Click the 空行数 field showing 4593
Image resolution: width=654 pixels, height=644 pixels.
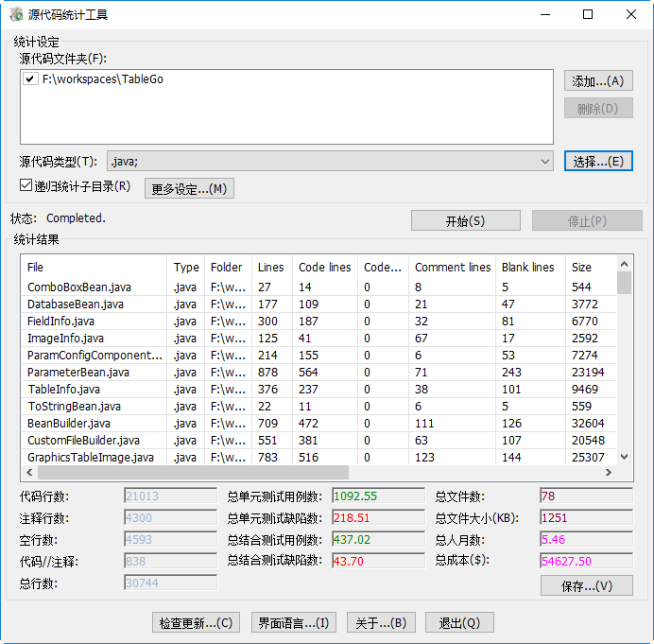[x=171, y=539]
